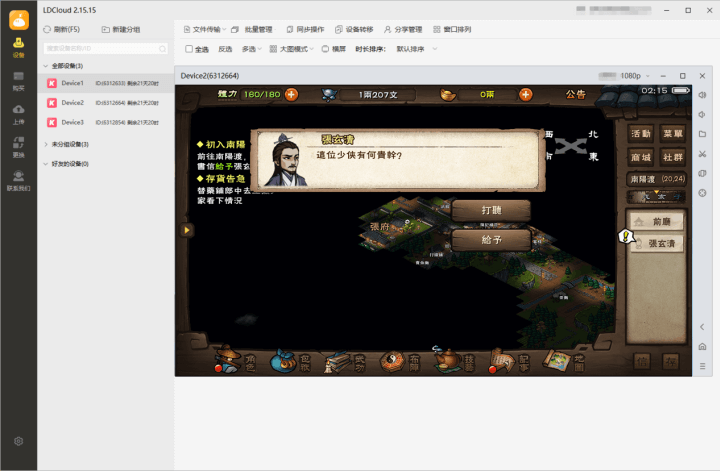The image size is (720, 471).
Task: Open the 购买 purchase sidebar section
Action: (x=18, y=81)
